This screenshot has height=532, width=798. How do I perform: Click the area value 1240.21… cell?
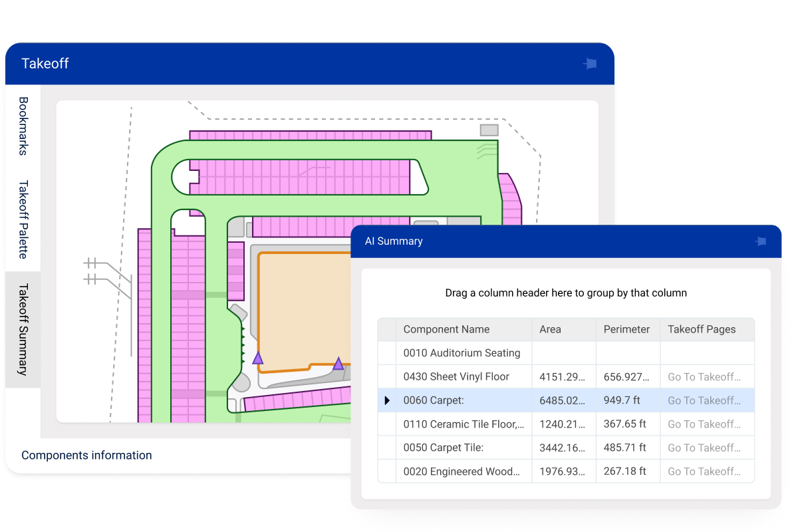click(x=563, y=424)
